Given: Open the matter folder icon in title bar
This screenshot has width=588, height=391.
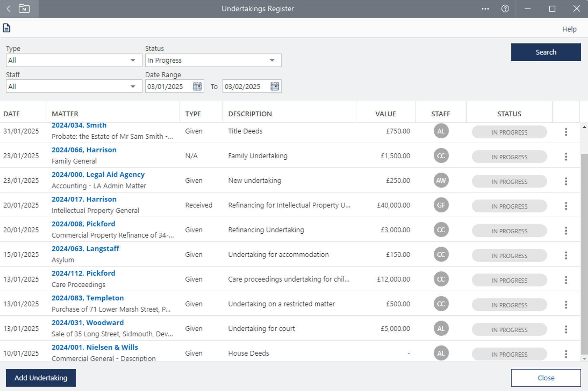Looking at the screenshot, I should (x=24, y=9).
